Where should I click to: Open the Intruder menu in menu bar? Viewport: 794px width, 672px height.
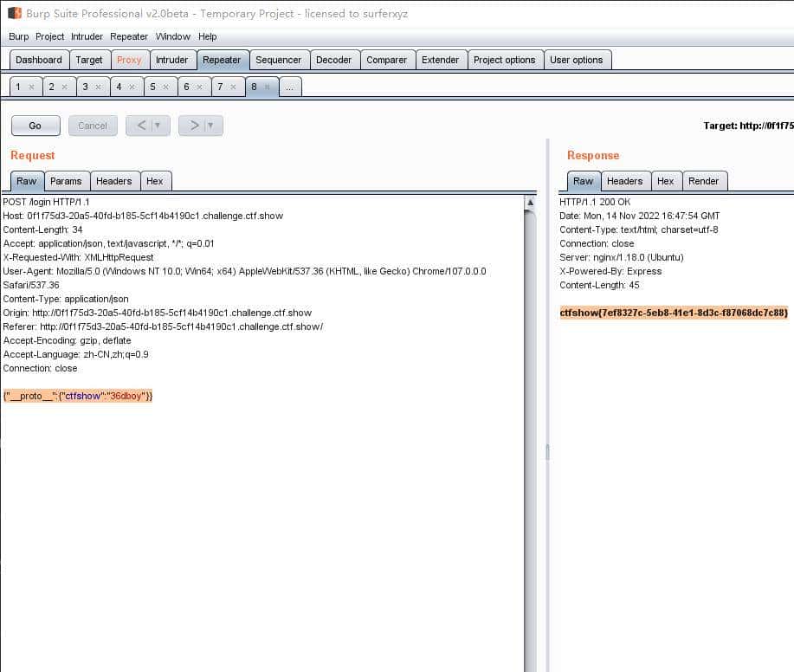point(87,36)
